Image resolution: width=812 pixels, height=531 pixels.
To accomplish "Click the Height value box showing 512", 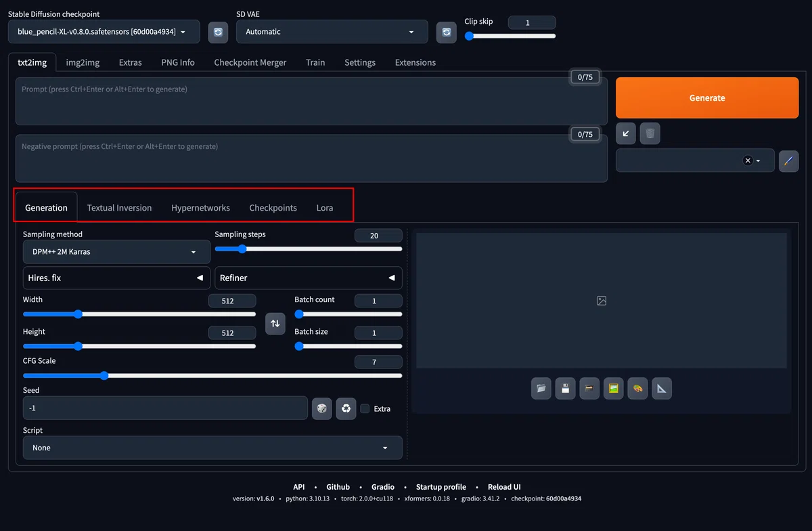I will coord(232,333).
